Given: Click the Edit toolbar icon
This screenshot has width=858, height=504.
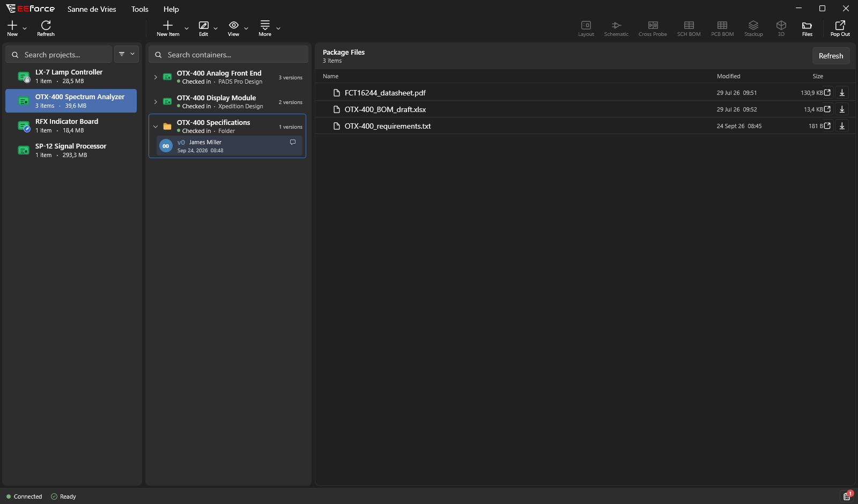Looking at the screenshot, I should pyautogui.click(x=204, y=28).
